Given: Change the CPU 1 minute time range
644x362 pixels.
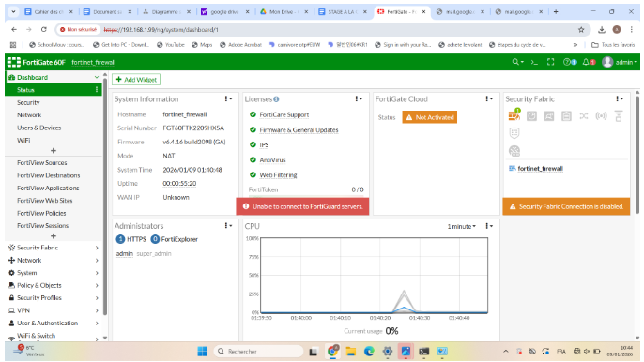Looking at the screenshot, I should point(461,226).
